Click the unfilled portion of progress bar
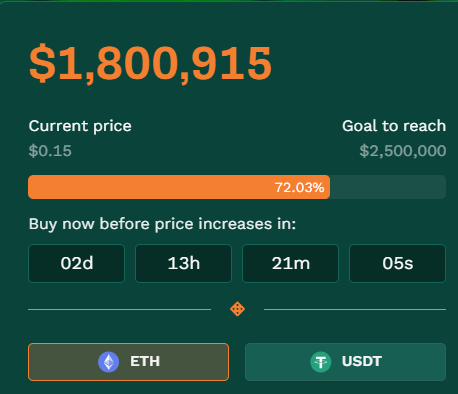The width and height of the screenshot is (458, 394). (388, 187)
